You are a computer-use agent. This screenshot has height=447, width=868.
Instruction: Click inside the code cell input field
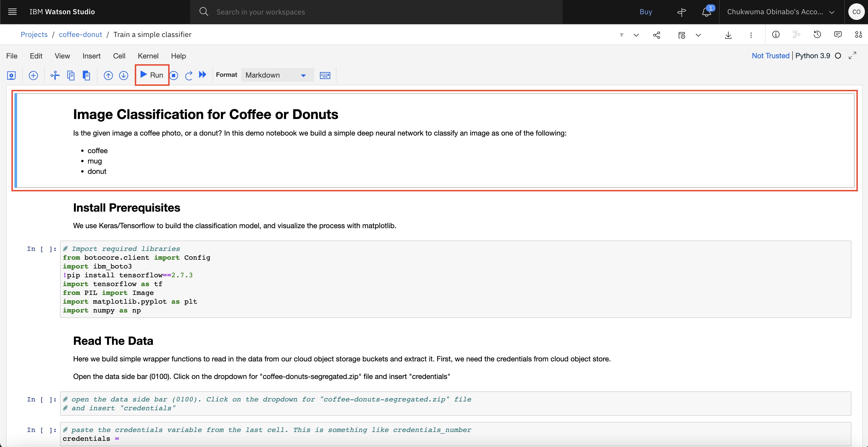(x=455, y=279)
